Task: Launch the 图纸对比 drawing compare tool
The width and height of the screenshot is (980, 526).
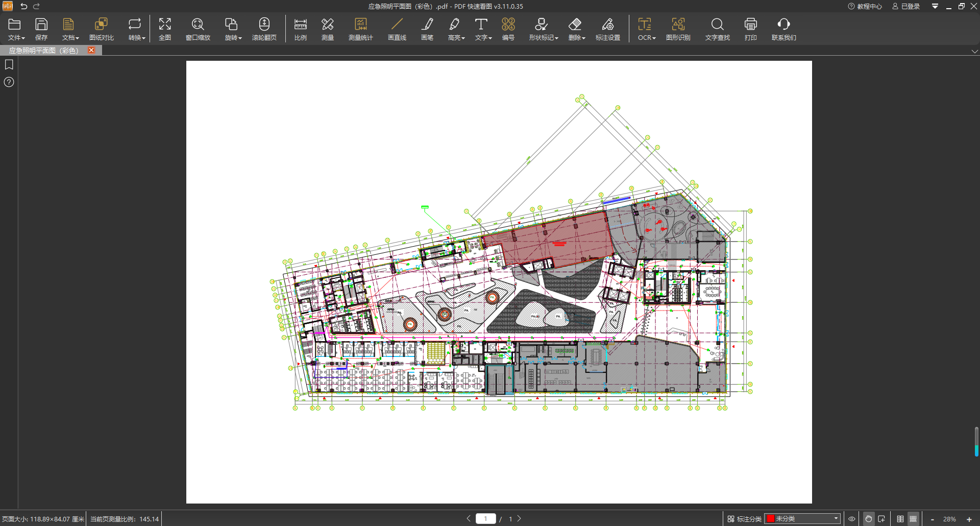Action: pyautogui.click(x=102, y=29)
